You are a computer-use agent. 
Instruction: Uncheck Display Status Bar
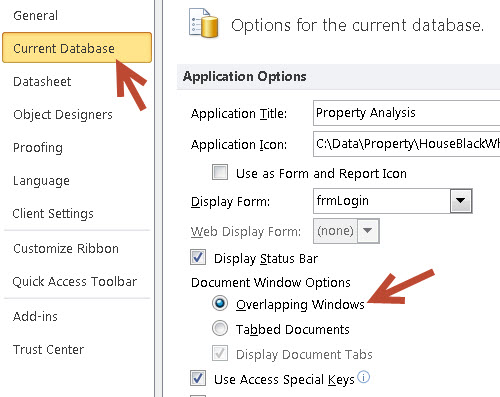point(198,257)
